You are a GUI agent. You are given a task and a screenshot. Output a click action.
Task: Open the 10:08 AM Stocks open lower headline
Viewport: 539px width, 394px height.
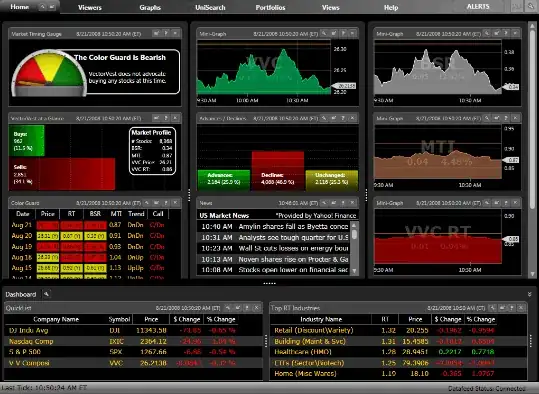pyautogui.click(x=274, y=270)
